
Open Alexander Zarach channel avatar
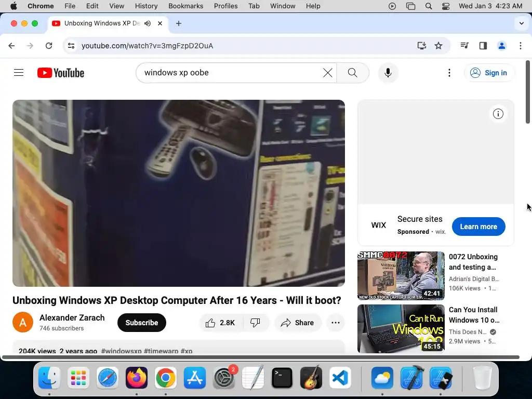pyautogui.click(x=23, y=322)
